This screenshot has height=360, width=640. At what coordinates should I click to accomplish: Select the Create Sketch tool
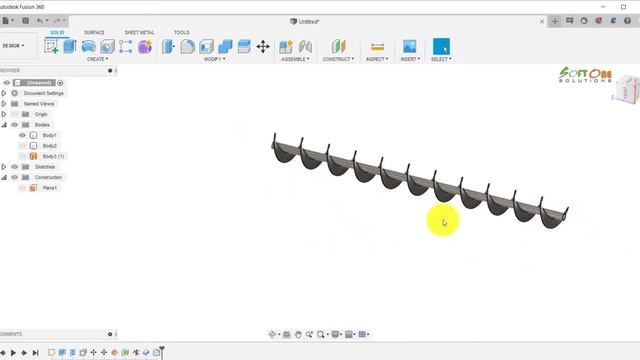point(51,47)
